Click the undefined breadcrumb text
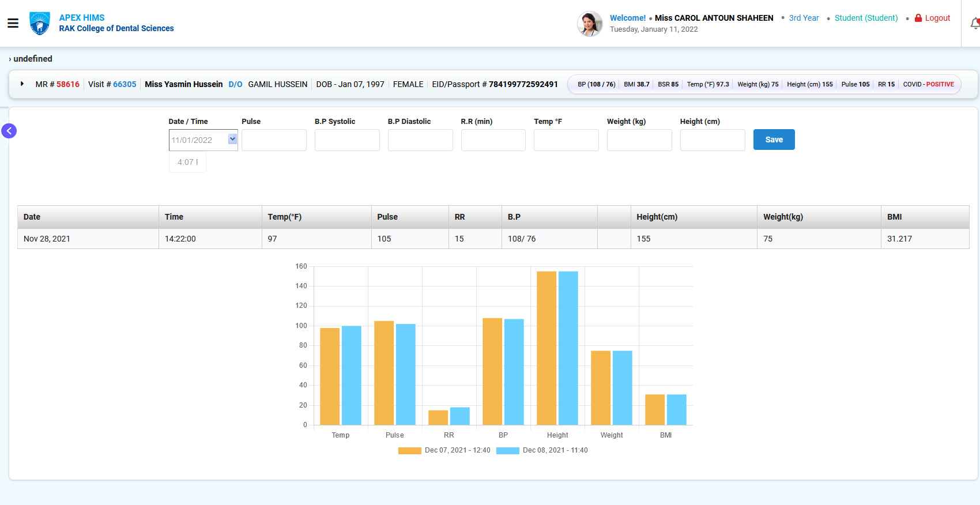This screenshot has width=980, height=505. coord(33,59)
